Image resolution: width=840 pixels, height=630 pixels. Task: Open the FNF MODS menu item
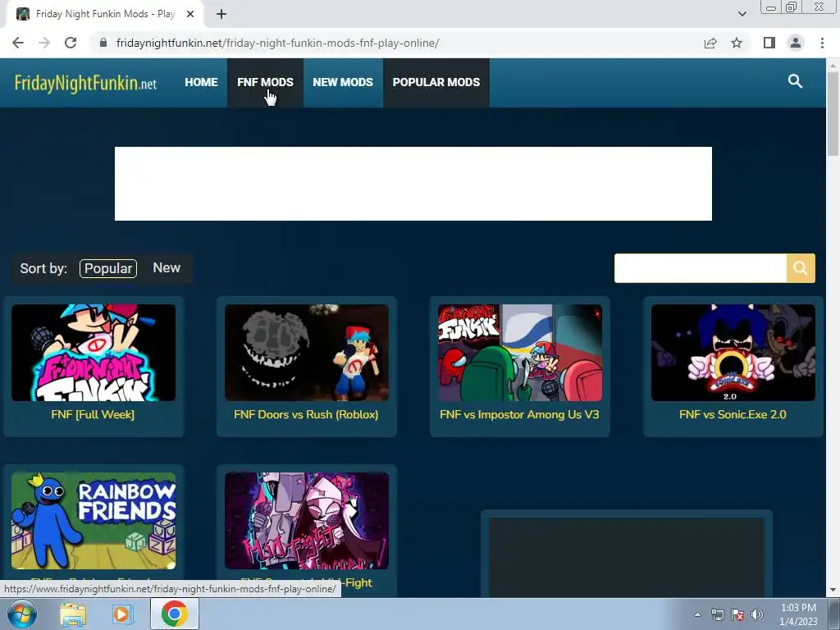(x=265, y=83)
